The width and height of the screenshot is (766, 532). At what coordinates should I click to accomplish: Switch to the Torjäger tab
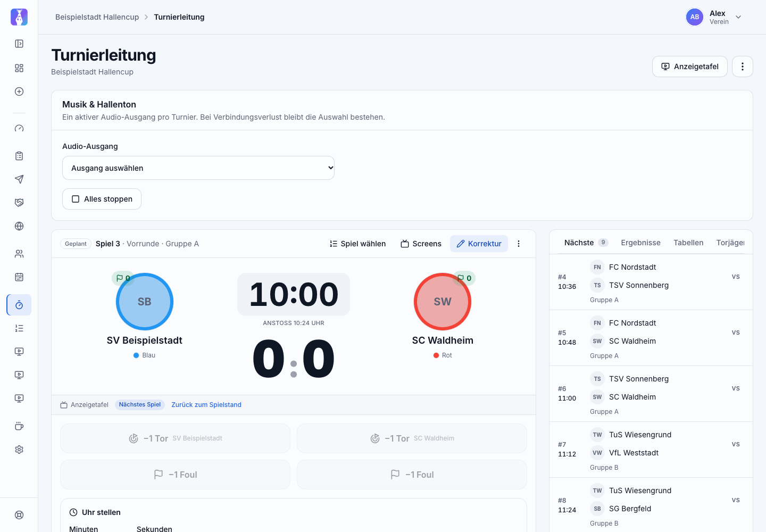tap(730, 243)
